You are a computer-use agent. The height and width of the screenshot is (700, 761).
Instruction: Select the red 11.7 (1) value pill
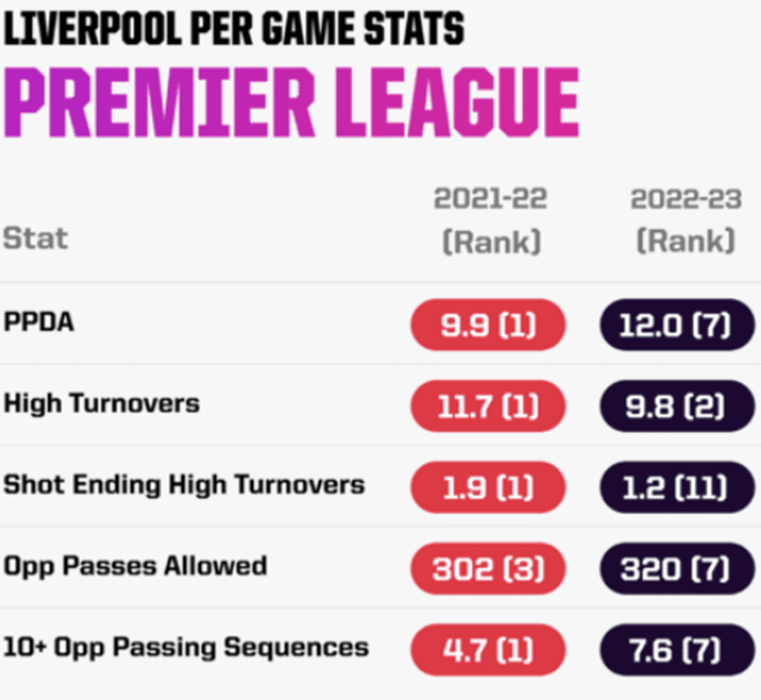[x=488, y=406]
